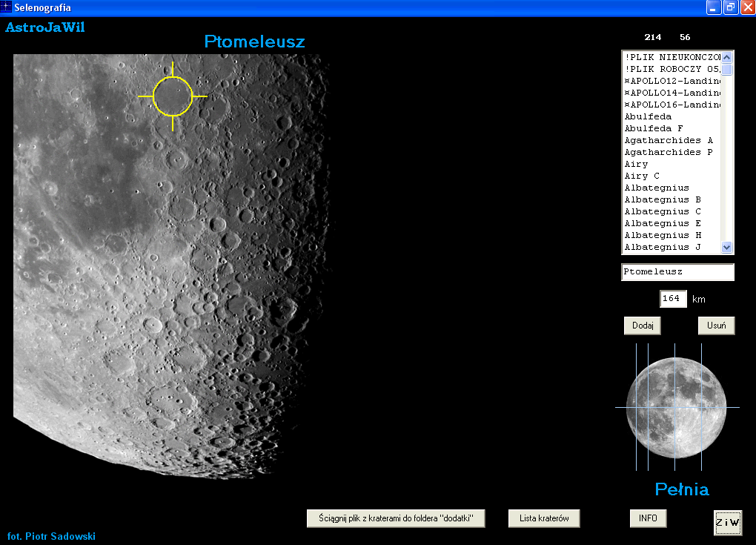Select 'Albategnius' in the crater list
The height and width of the screenshot is (545, 756).
672,188
